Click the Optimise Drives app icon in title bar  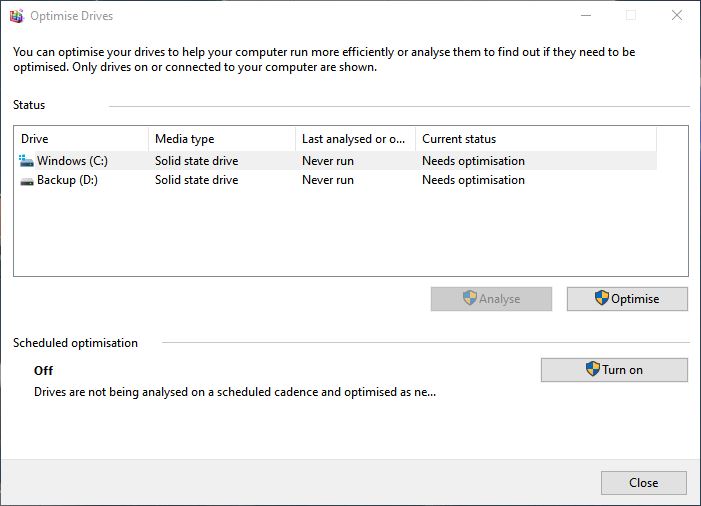click(17, 16)
